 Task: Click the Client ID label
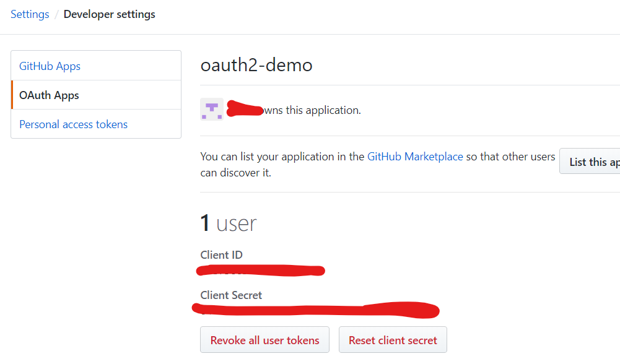(x=221, y=254)
